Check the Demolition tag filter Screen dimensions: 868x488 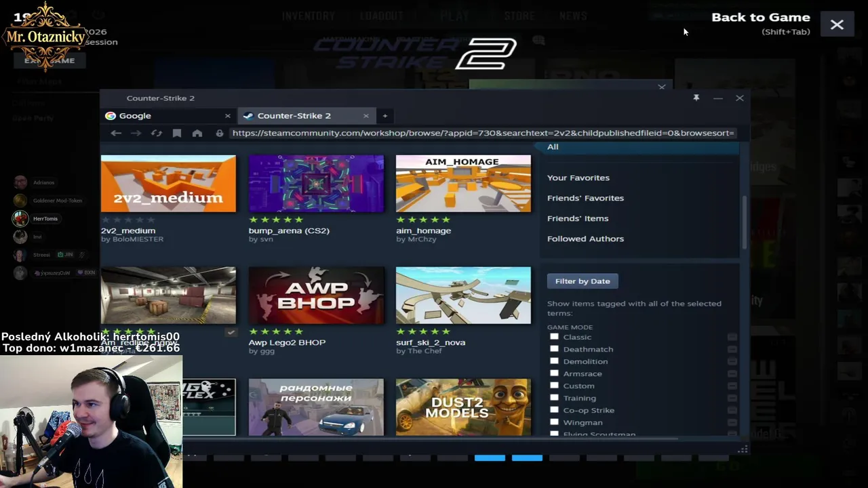(x=554, y=361)
